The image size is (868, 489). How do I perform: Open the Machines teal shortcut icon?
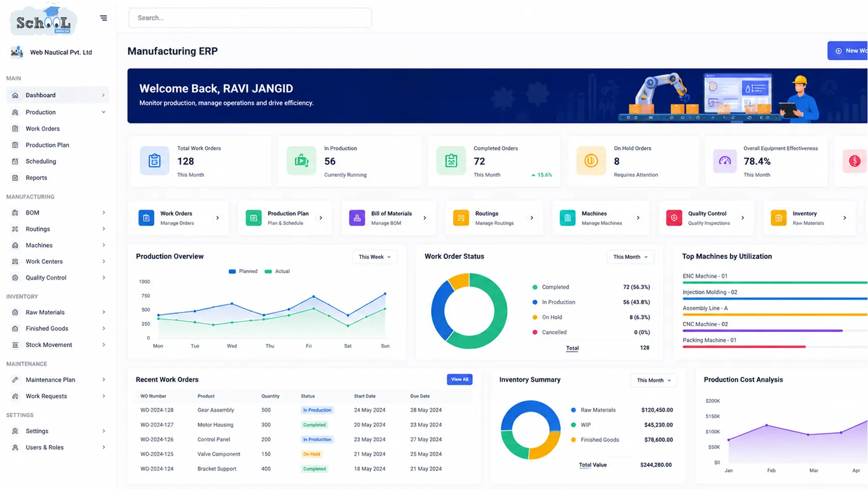coord(567,218)
